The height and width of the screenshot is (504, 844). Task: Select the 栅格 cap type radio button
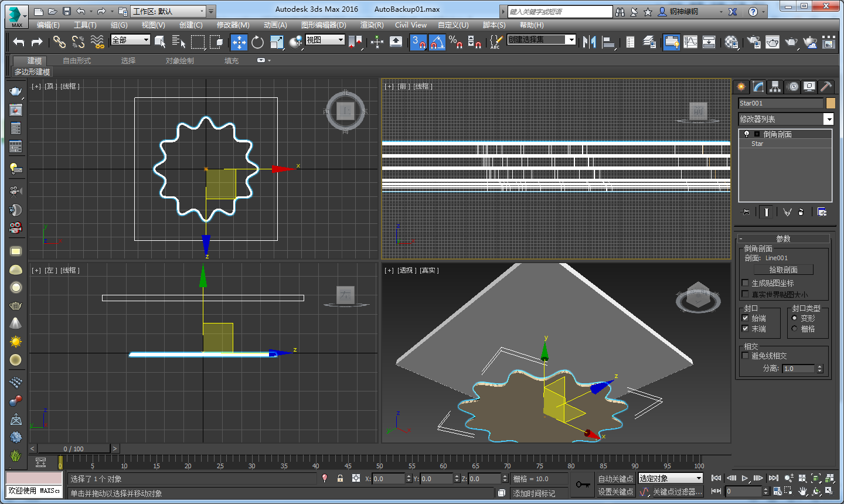pos(795,329)
